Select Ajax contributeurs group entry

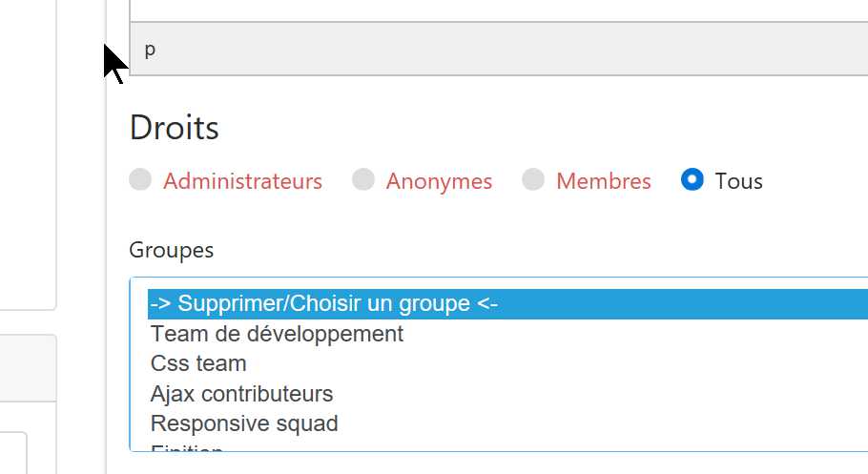coord(241,393)
